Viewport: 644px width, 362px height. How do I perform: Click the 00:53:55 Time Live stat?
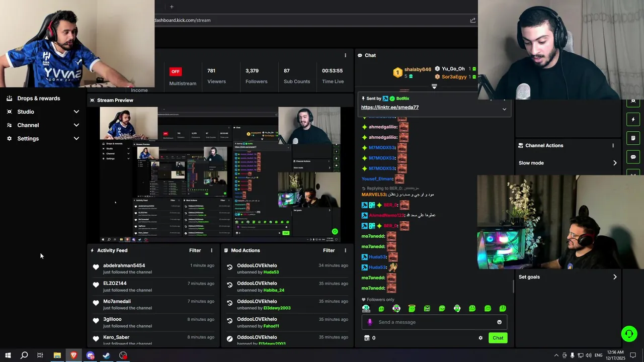tap(333, 76)
